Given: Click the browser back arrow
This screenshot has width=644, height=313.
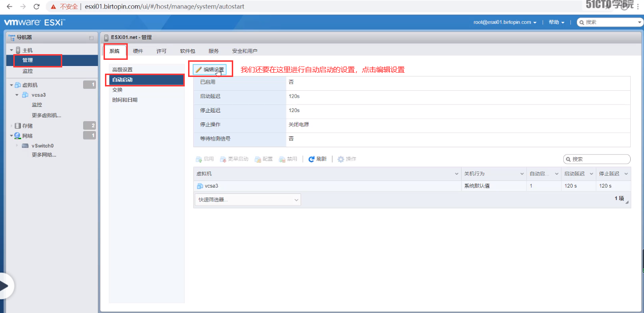Looking at the screenshot, I should [x=9, y=7].
